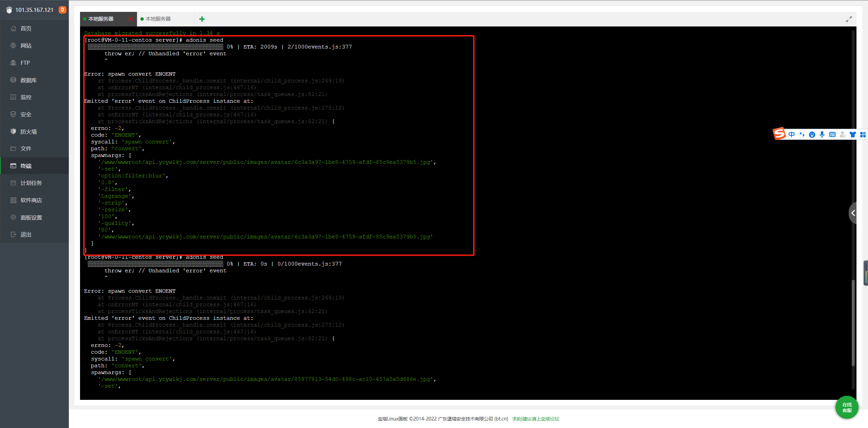
Task: Click the 在线客服 online support button
Action: pyautogui.click(x=847, y=407)
